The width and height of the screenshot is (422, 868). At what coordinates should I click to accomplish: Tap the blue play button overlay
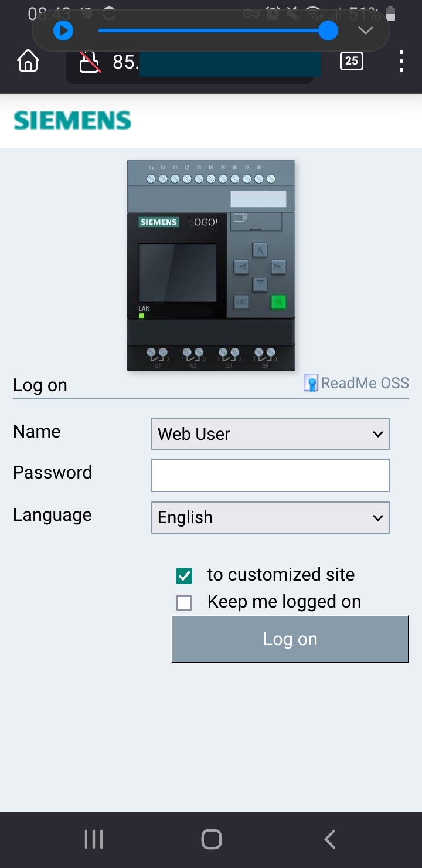(63, 30)
